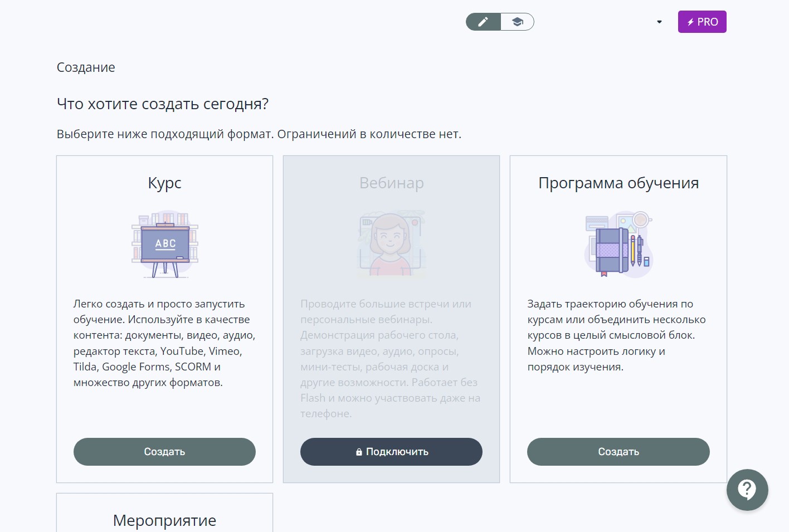This screenshot has height=532, width=789.
Task: Click the 'Что хотите создать сегодня?' heading
Action: pyautogui.click(x=163, y=104)
